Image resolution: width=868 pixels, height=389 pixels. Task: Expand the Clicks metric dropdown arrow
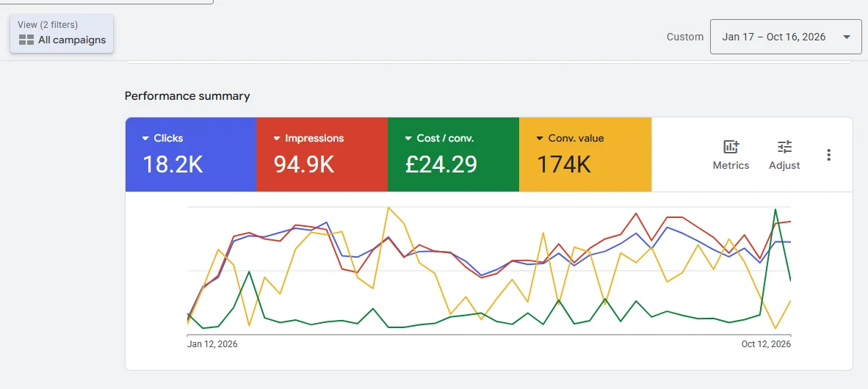point(145,138)
